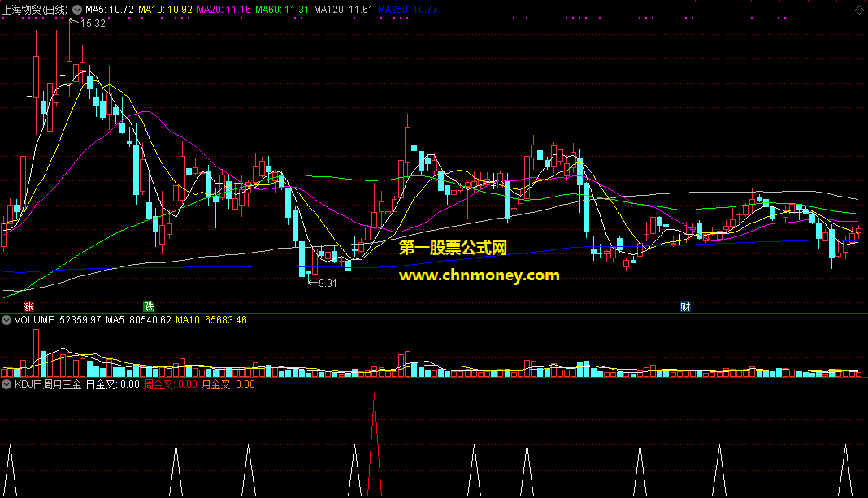Click the tallest red volume bar
Screen dimensions: 868x498
37,353
